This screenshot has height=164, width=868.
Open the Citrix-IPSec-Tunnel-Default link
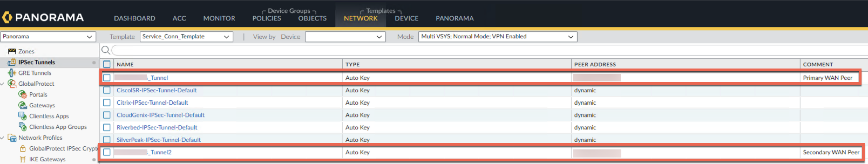coord(152,103)
